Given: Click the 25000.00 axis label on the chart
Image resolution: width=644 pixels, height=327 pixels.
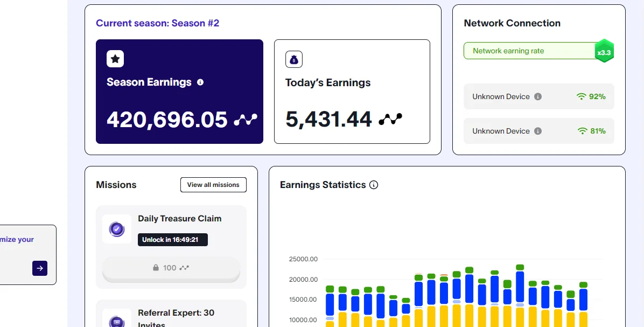Looking at the screenshot, I should pos(304,259).
